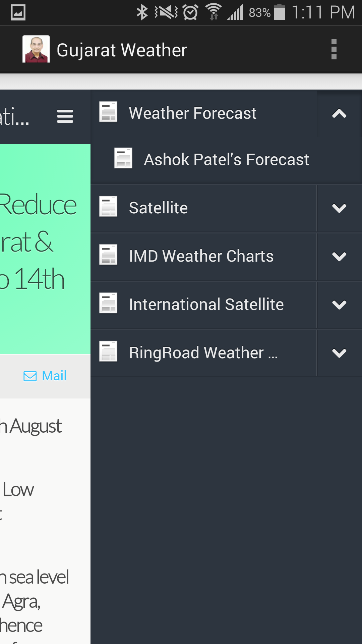The width and height of the screenshot is (362, 644).
Task: Expand the RingRoad Weather chevron
Action: [x=339, y=353]
